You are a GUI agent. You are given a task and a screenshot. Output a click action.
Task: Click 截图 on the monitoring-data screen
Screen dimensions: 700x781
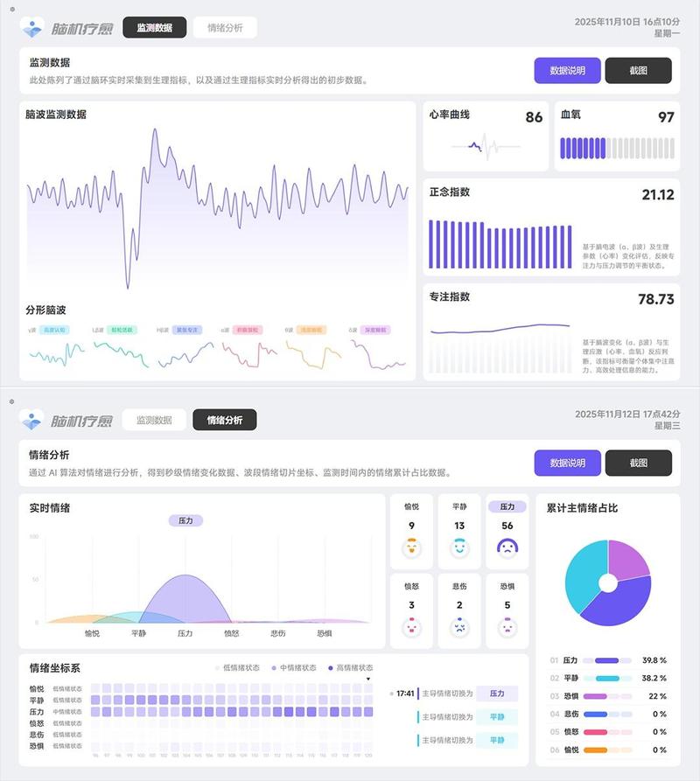coord(638,70)
